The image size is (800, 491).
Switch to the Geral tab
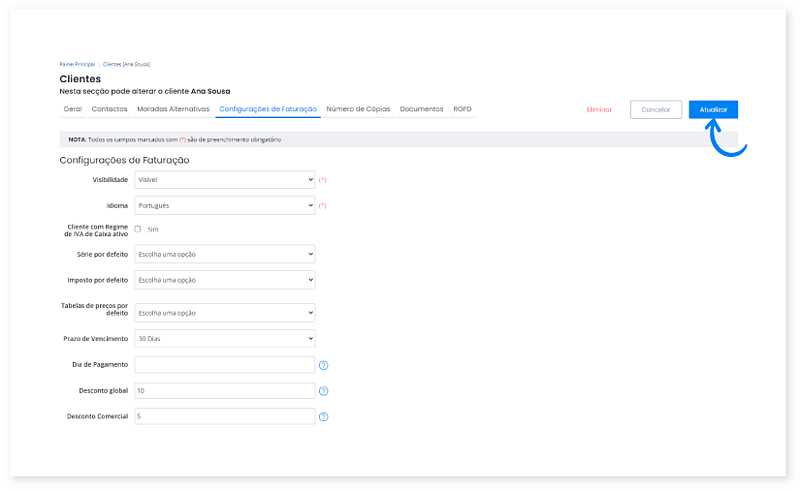(x=72, y=108)
